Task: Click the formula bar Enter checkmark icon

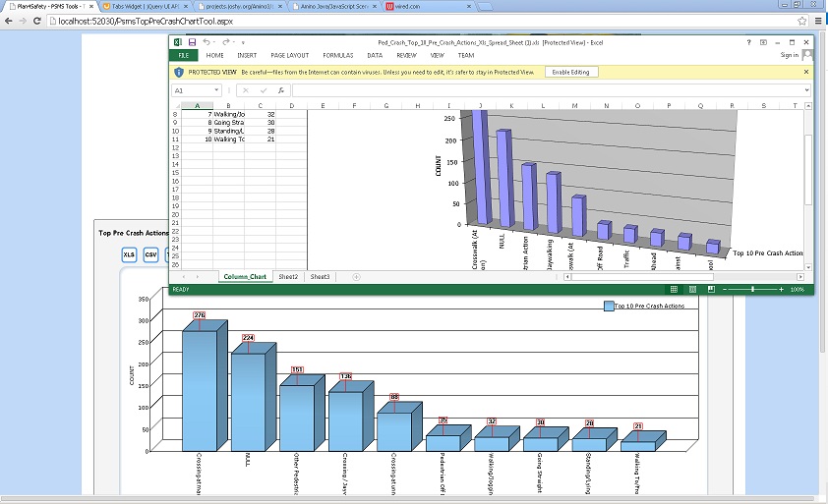Action: click(x=263, y=90)
